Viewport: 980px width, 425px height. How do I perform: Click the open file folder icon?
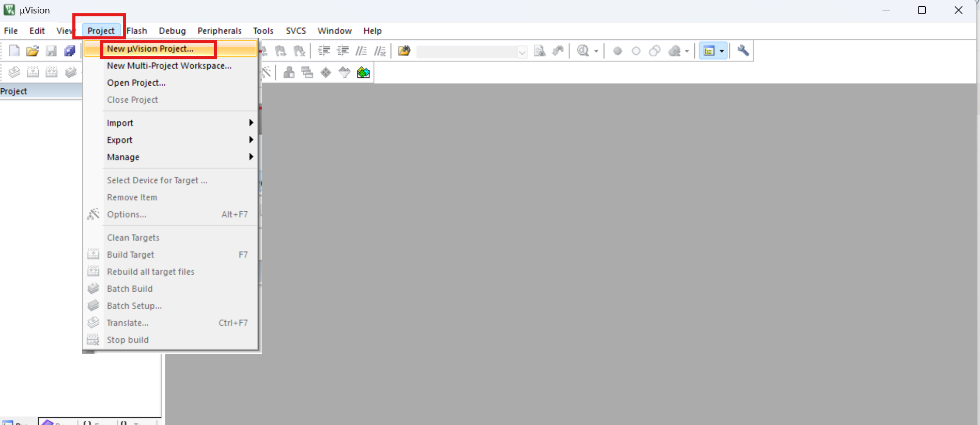click(33, 51)
